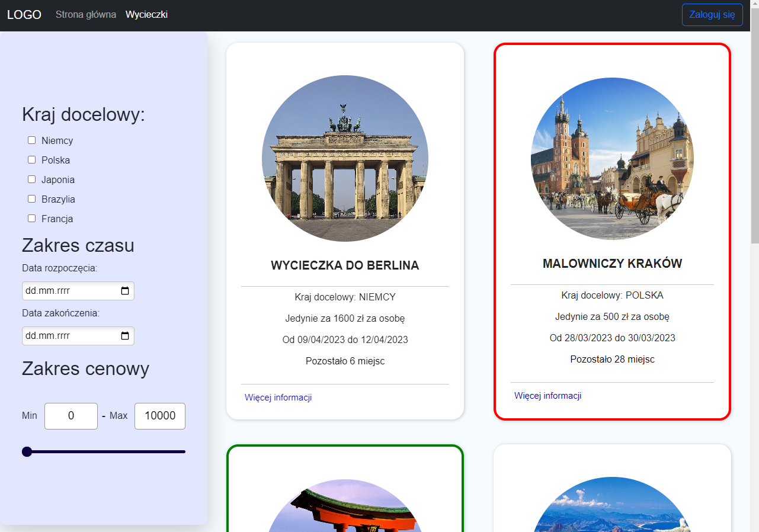Click 'Kraj docelowy: NIEMCY' text
The width and height of the screenshot is (759, 532).
coord(345,297)
